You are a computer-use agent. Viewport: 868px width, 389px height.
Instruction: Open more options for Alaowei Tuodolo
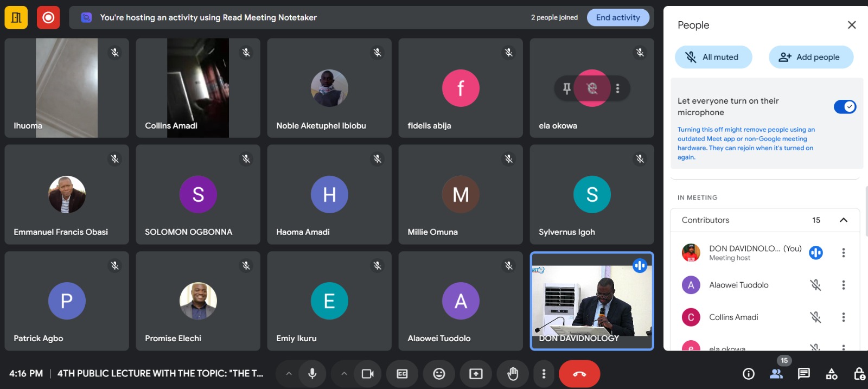(843, 285)
